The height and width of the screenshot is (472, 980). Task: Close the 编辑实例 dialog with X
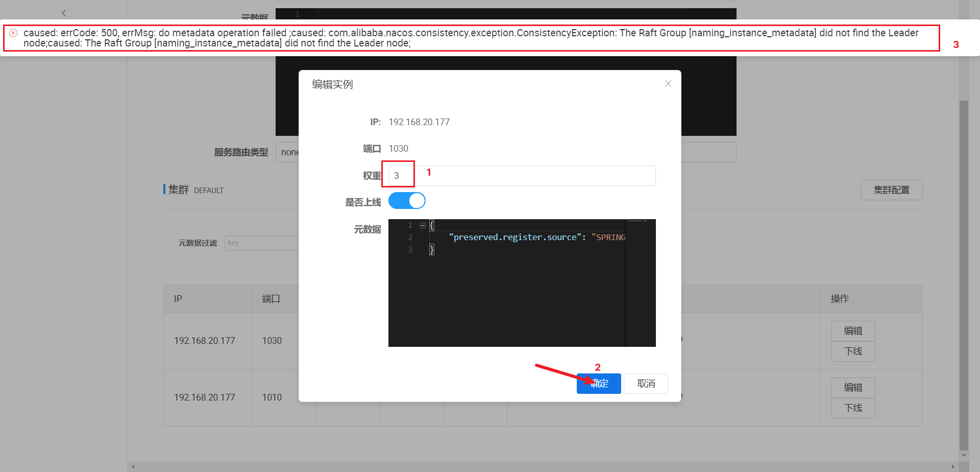click(668, 83)
